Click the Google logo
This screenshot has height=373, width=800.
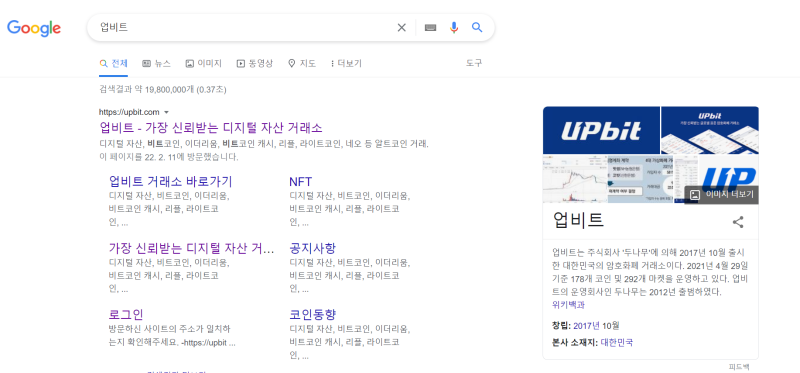tap(34, 29)
